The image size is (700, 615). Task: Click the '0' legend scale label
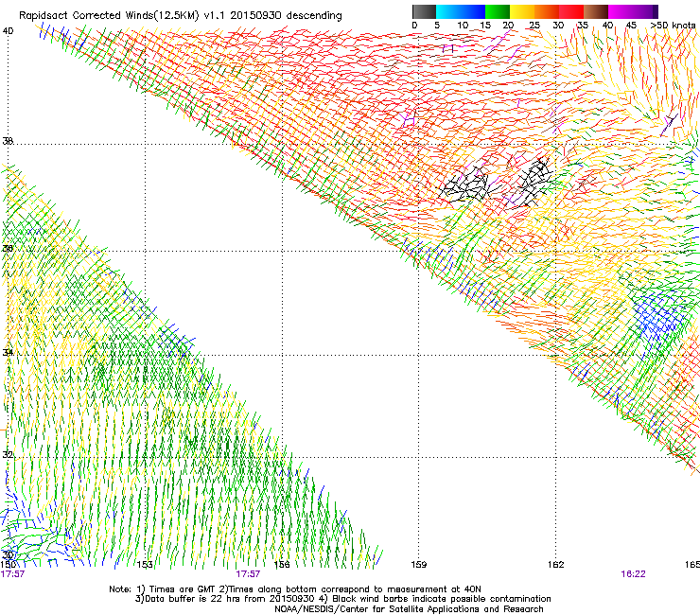click(x=414, y=26)
